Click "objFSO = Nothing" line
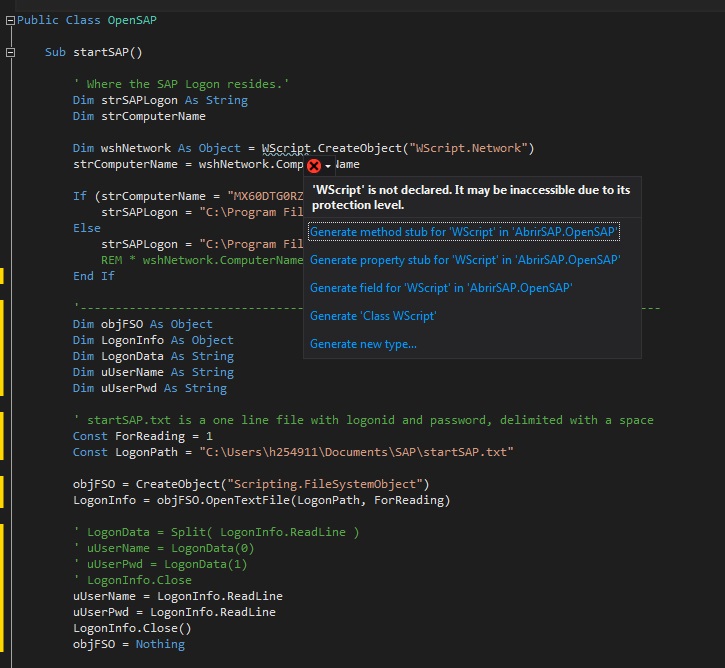The image size is (725, 668). pyautogui.click(x=129, y=644)
